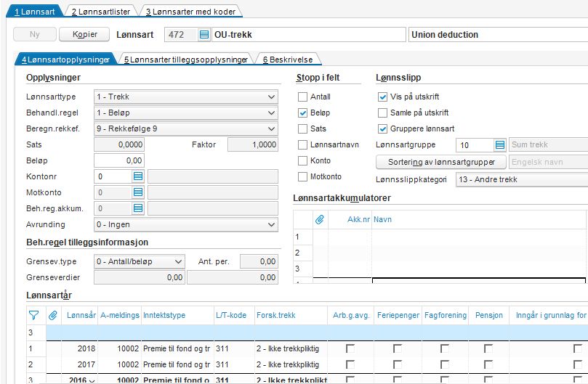Click the Faktor value field

(253, 144)
